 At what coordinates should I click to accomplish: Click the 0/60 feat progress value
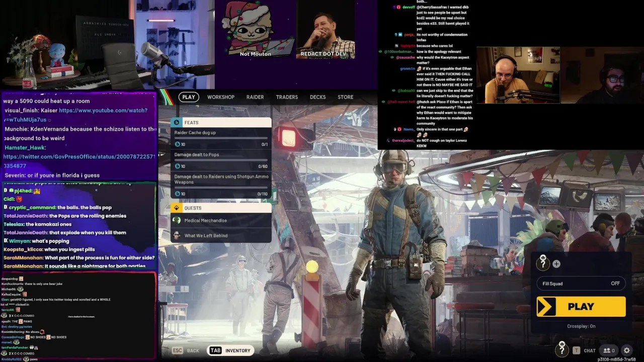263,166
